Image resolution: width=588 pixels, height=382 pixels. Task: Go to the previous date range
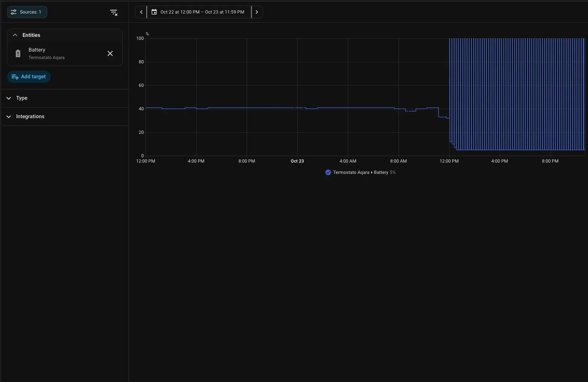(141, 12)
